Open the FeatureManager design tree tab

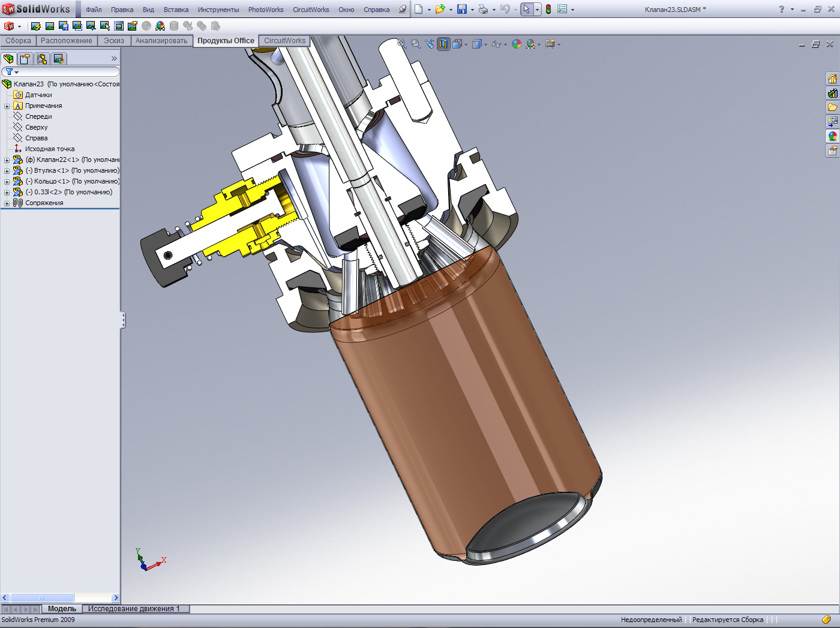pyautogui.click(x=8, y=59)
